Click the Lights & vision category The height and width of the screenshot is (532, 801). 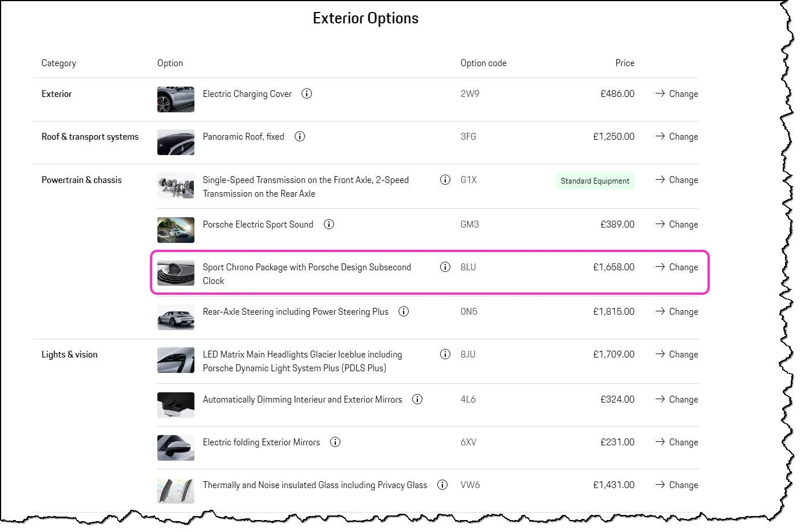click(70, 354)
